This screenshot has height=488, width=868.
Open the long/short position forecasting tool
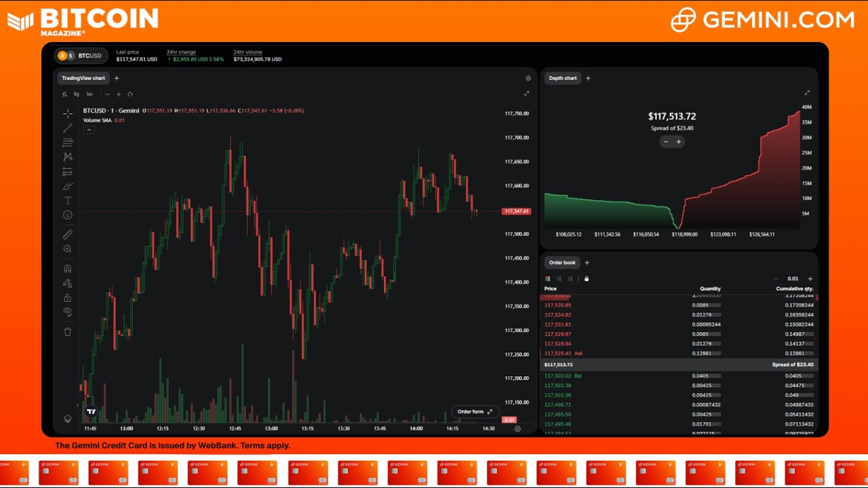click(68, 172)
